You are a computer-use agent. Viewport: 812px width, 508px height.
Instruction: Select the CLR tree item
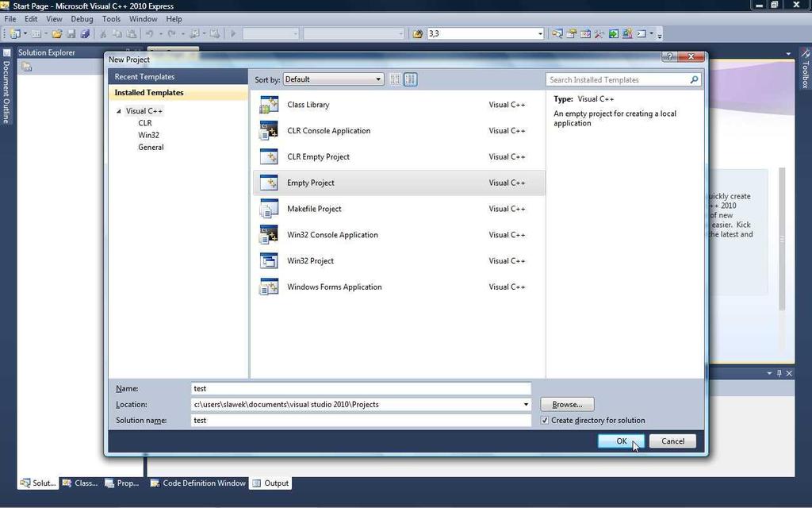(x=145, y=123)
